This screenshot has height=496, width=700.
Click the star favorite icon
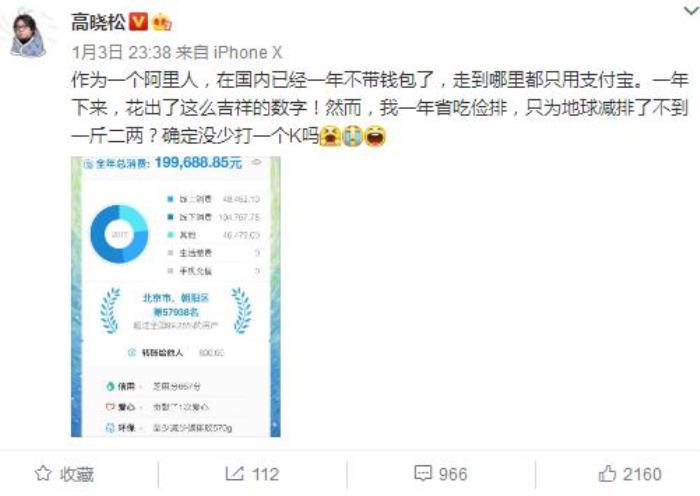click(x=43, y=473)
